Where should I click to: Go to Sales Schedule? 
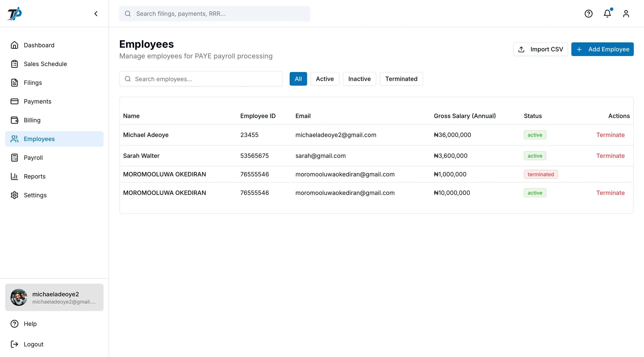tap(54, 64)
